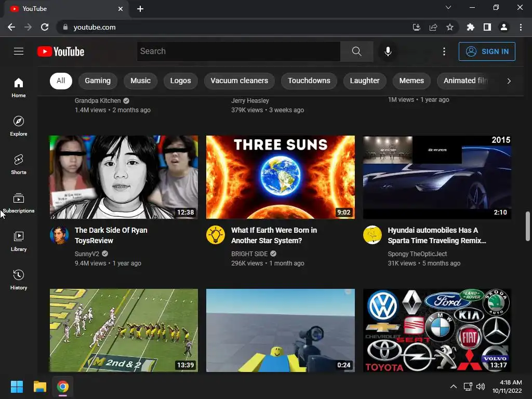Reload the page
The height and width of the screenshot is (399, 532).
point(45,27)
